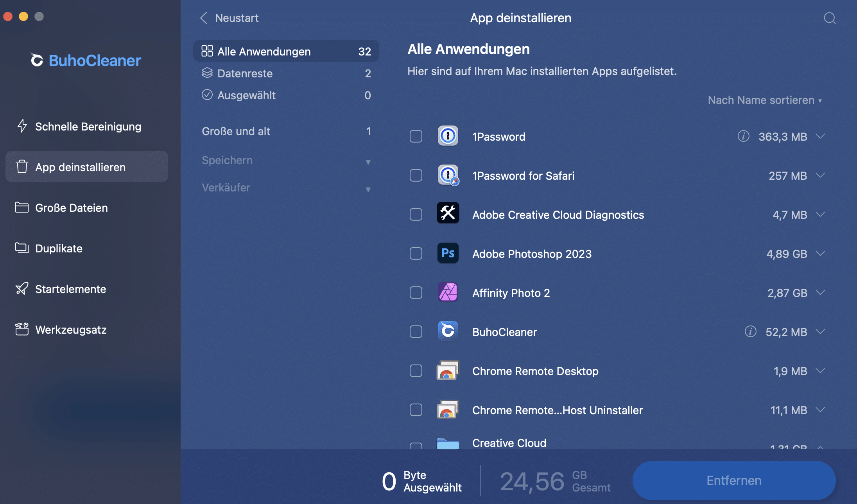Open Schnelle Bereinigung in sidebar
This screenshot has width=857, height=504.
(x=87, y=126)
